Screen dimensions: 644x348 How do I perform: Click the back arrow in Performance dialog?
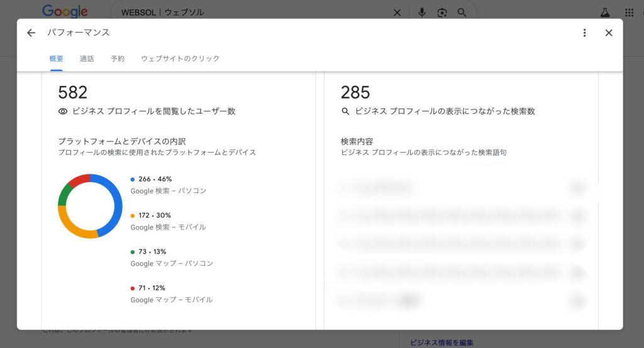coord(31,33)
